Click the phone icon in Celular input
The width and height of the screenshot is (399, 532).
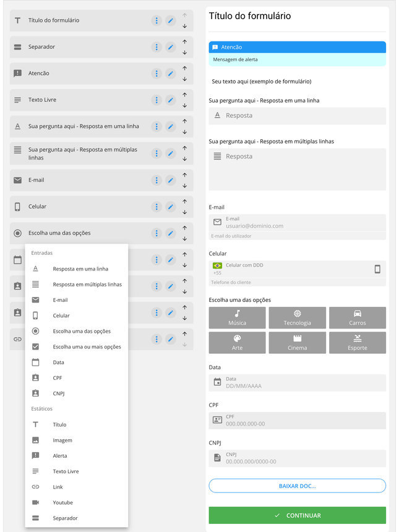(x=377, y=269)
